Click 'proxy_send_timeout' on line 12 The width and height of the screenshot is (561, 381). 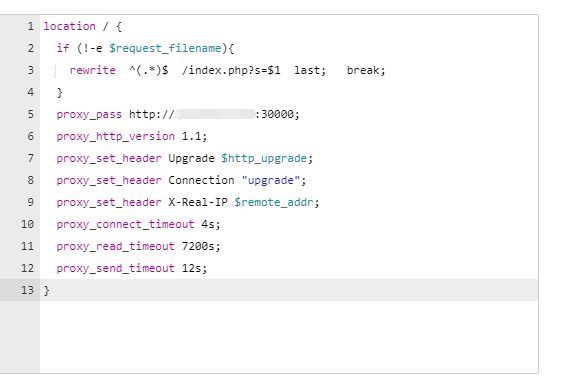click(115, 269)
